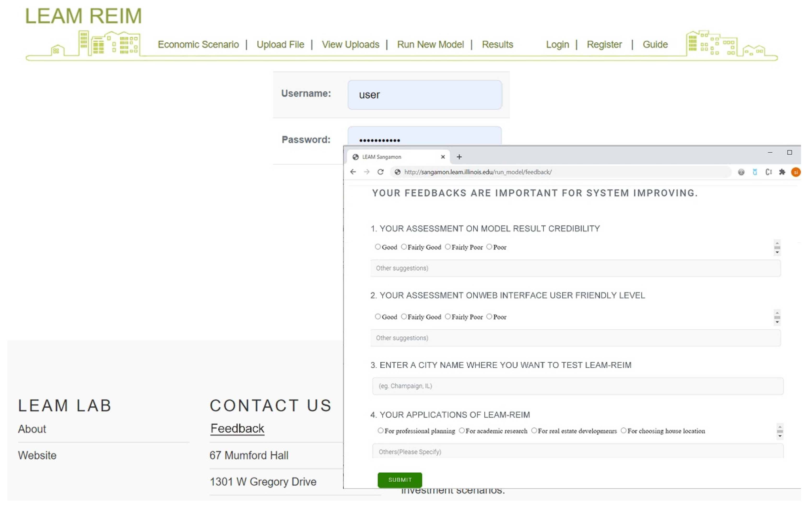Click the browser forward arrow
812x508 pixels.
[x=366, y=172]
